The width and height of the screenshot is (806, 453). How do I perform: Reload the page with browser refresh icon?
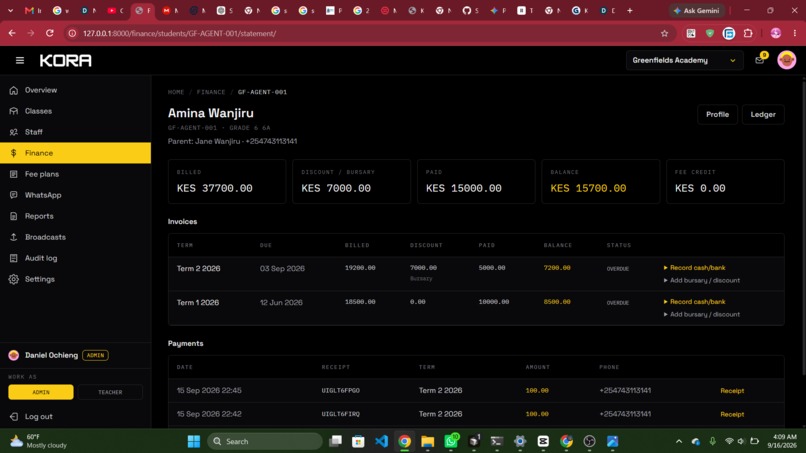pyautogui.click(x=49, y=33)
